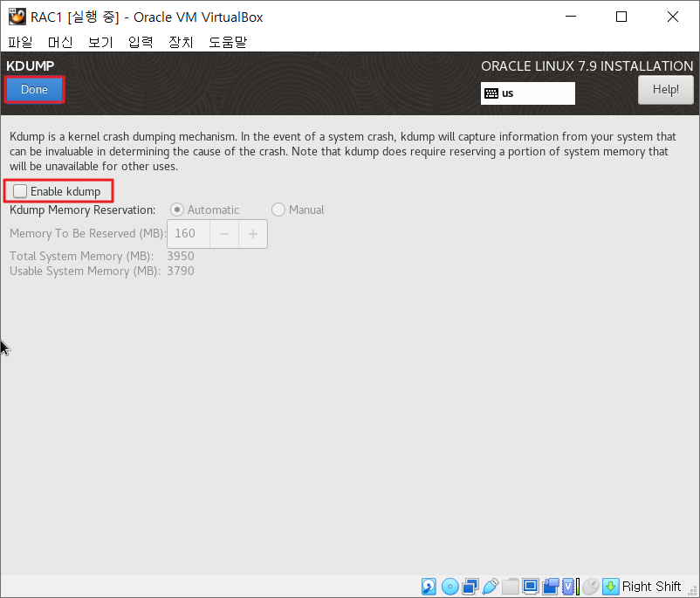The image size is (700, 598).
Task: Click the total system memory value 3950
Action: click(181, 256)
